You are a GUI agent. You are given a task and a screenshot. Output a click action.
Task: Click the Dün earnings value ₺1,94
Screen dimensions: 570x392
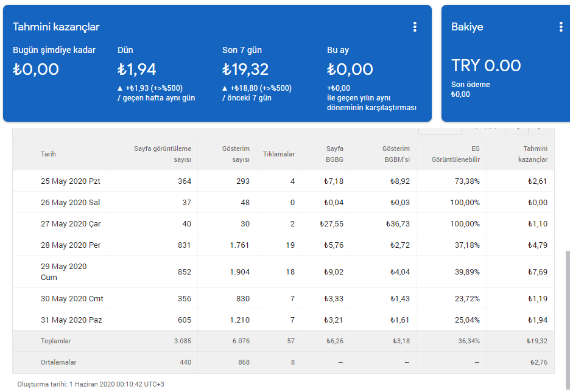tap(136, 69)
